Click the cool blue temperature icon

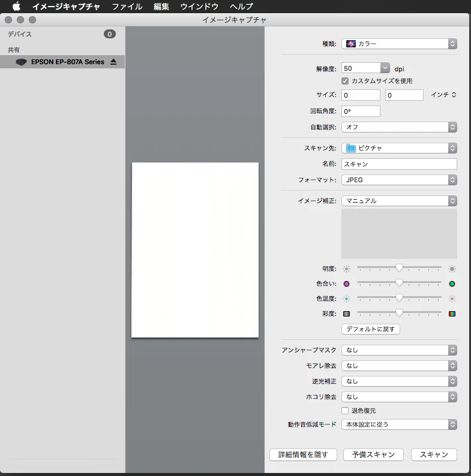point(346,299)
